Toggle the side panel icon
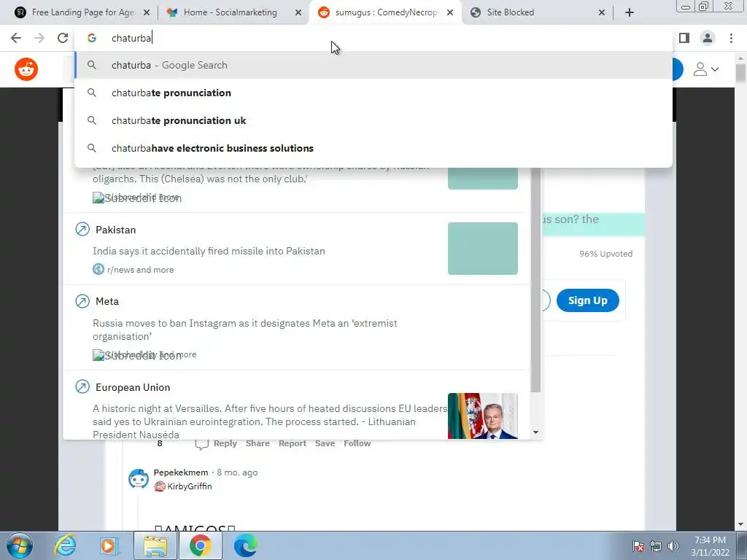 click(684, 38)
